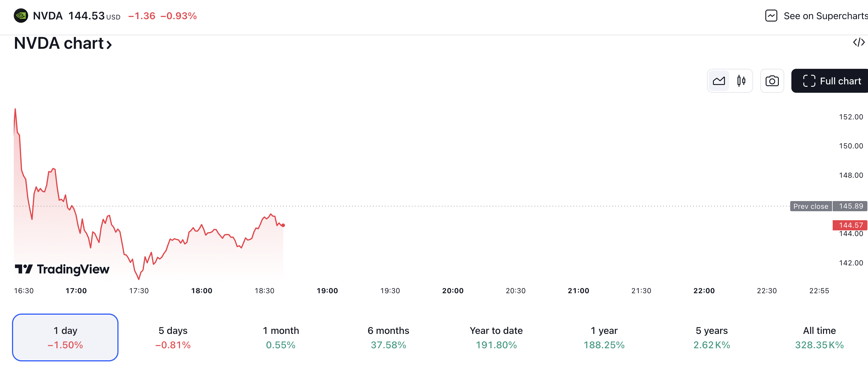Switch to area chart view
The height and width of the screenshot is (368, 868).
coord(719,81)
